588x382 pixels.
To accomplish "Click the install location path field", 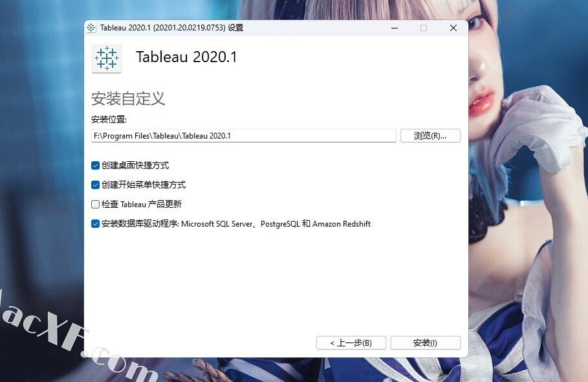I will tap(244, 136).
